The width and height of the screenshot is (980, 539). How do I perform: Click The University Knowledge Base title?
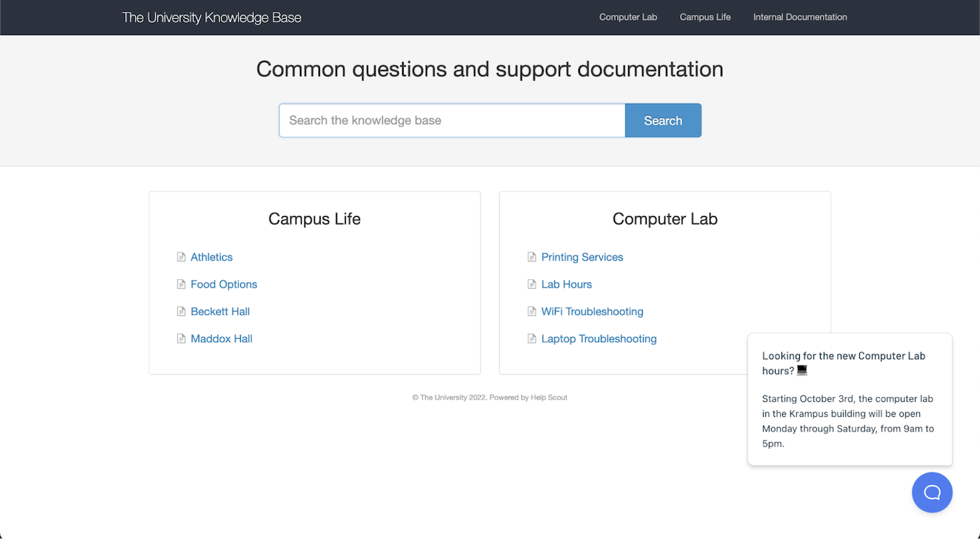[212, 17]
